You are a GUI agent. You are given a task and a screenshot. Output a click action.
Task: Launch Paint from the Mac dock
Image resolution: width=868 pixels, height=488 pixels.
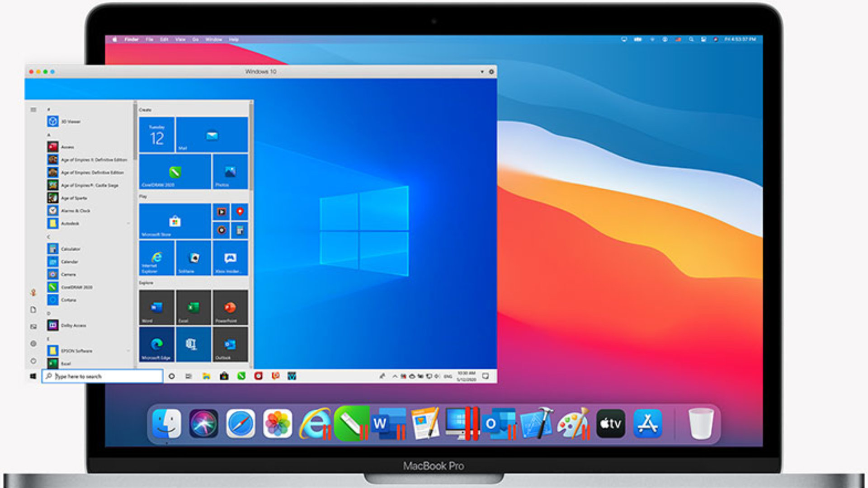pos(573,423)
